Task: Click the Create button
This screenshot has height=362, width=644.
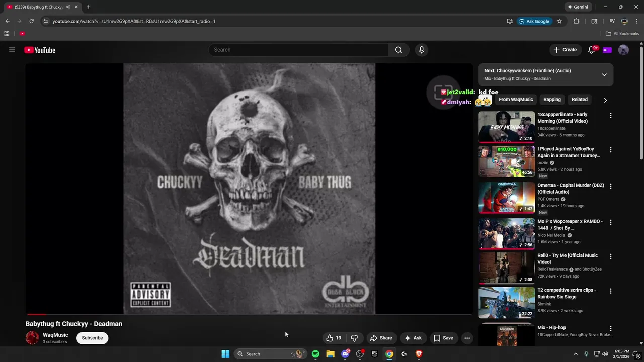Action: pyautogui.click(x=565, y=50)
